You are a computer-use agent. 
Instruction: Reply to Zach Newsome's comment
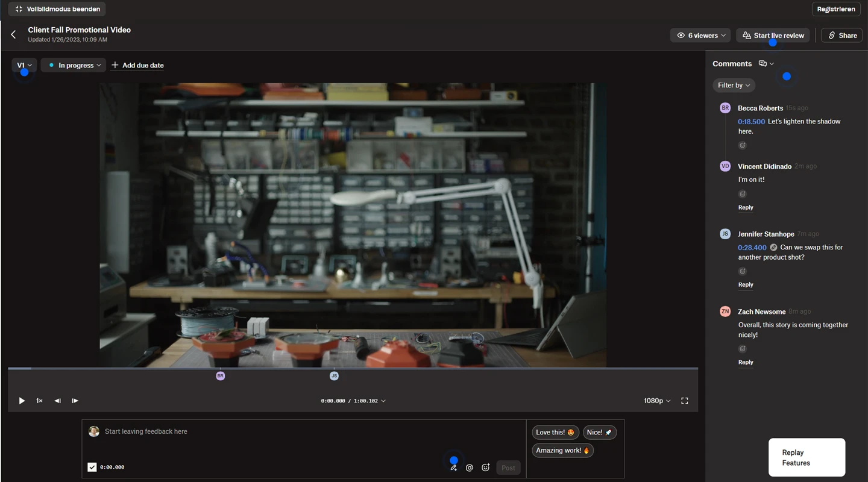pyautogui.click(x=746, y=362)
